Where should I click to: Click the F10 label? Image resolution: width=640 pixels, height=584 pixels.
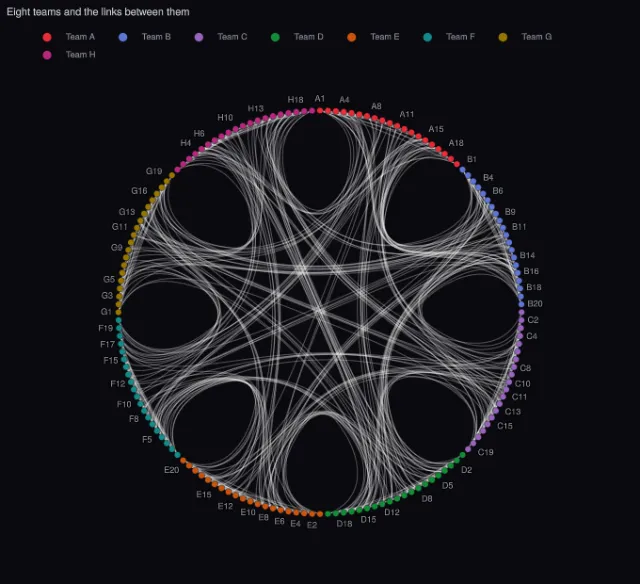pos(124,404)
